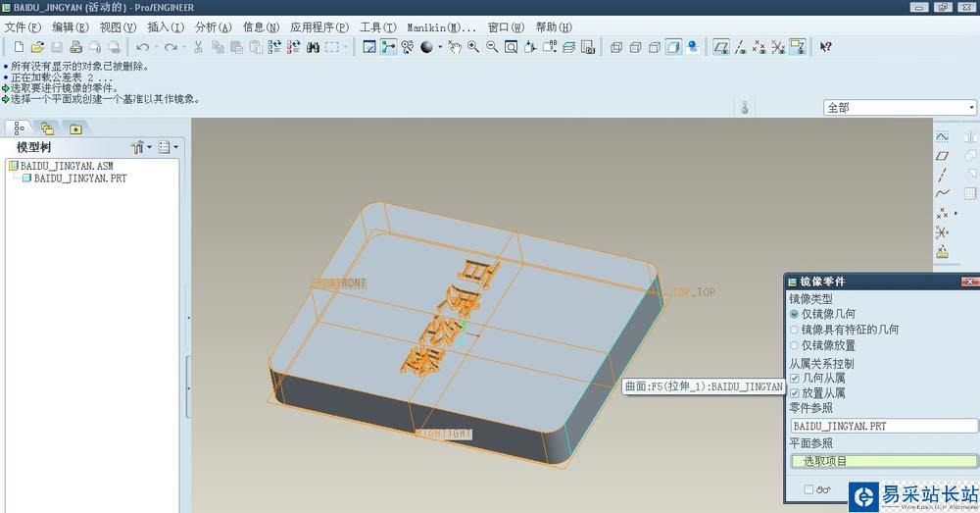This screenshot has height=513, width=980.
Task: Click the repaint screen icon
Action: pyautogui.click(x=369, y=47)
